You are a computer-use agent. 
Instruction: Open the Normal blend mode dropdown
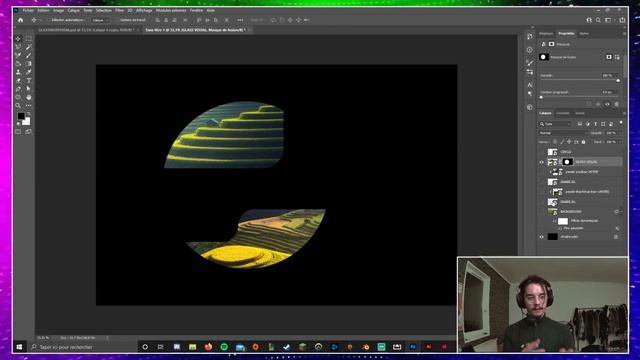(563, 133)
